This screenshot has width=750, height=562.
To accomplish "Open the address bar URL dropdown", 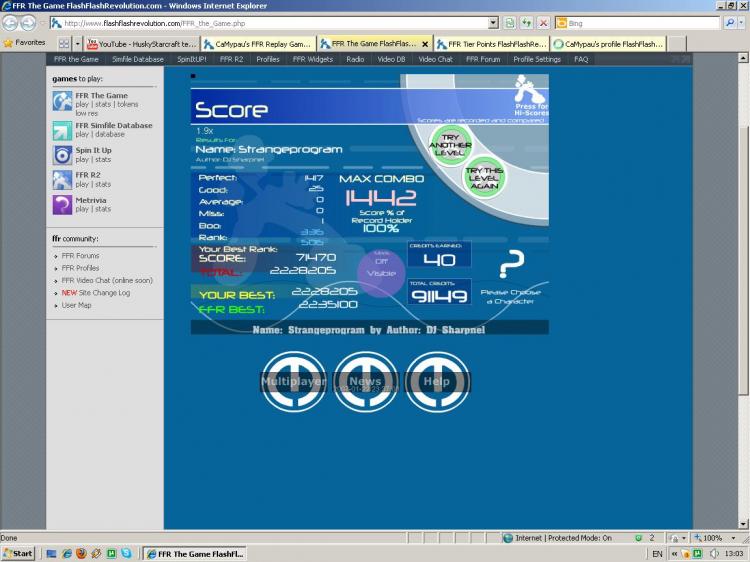I will click(493, 22).
